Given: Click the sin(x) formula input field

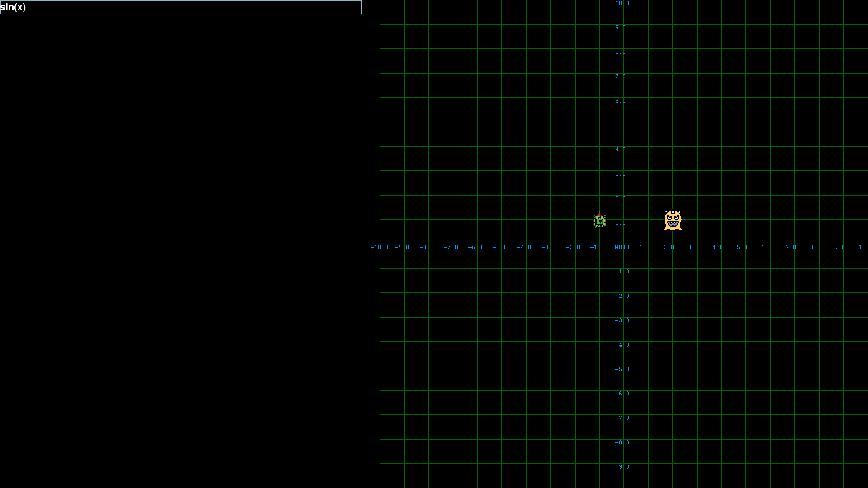Looking at the screenshot, I should [x=180, y=7].
